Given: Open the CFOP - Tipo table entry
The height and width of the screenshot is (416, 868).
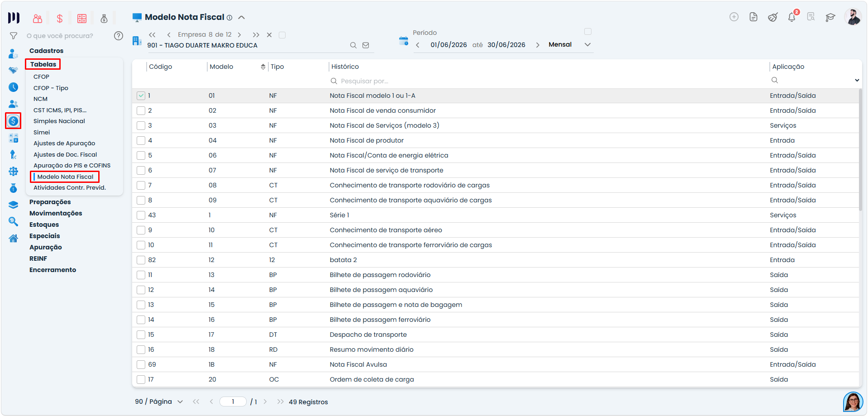Looking at the screenshot, I should (x=51, y=88).
